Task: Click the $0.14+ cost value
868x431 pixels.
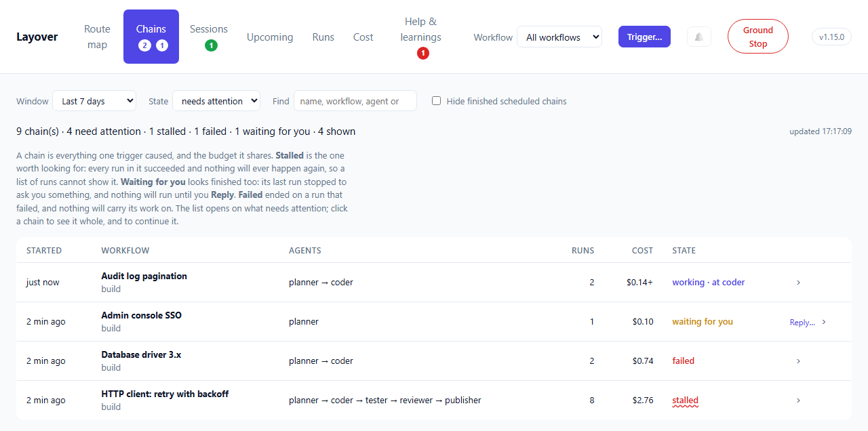Action: point(640,283)
